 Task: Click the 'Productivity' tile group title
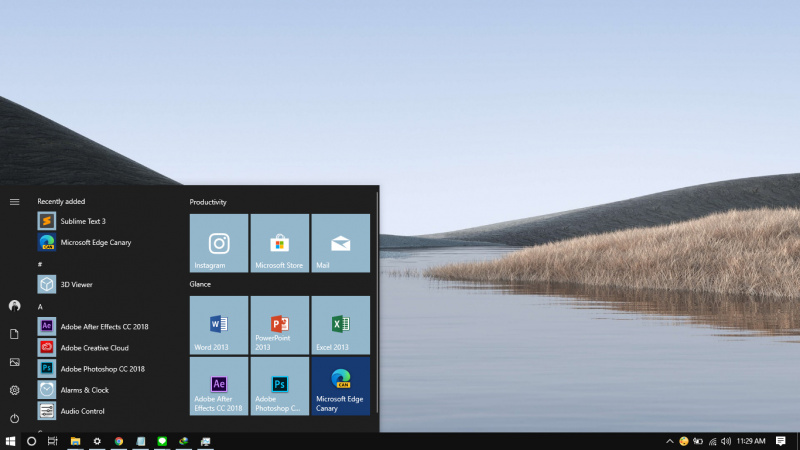click(x=208, y=202)
